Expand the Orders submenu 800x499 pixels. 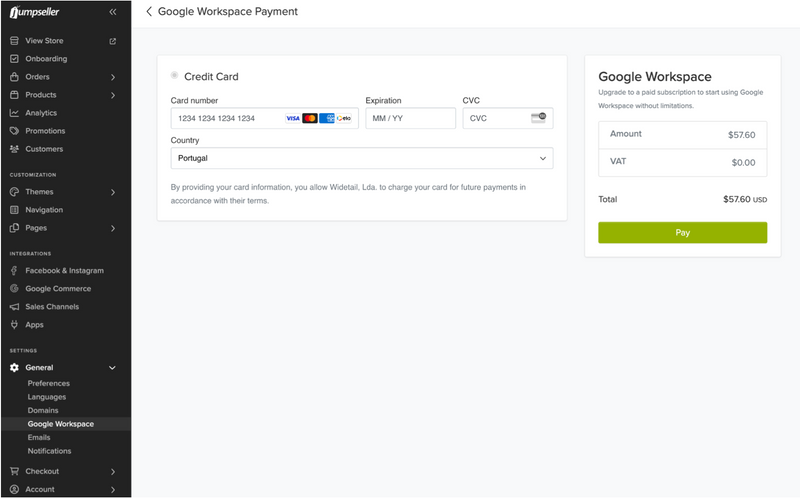pyautogui.click(x=112, y=77)
